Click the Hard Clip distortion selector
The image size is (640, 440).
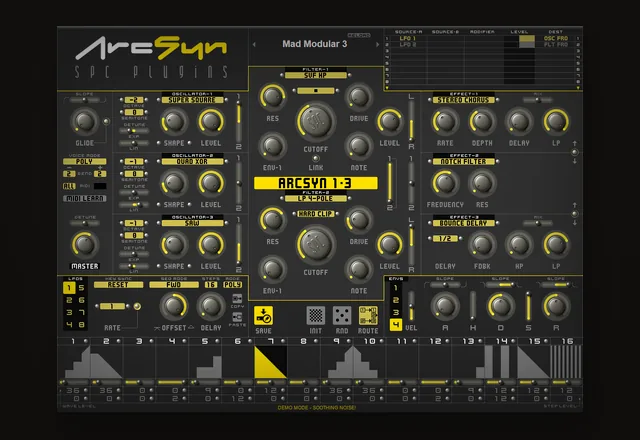point(316,214)
